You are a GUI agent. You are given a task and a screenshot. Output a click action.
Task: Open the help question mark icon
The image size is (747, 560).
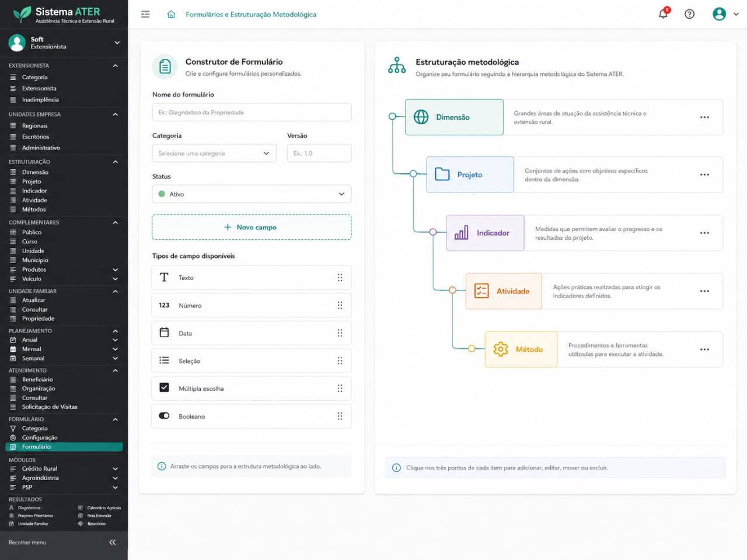coord(689,14)
